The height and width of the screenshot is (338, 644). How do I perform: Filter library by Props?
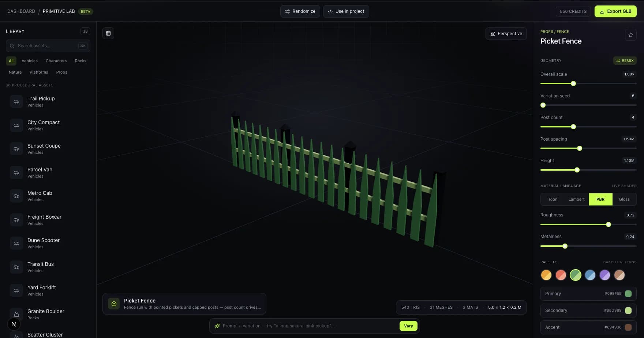tap(62, 72)
